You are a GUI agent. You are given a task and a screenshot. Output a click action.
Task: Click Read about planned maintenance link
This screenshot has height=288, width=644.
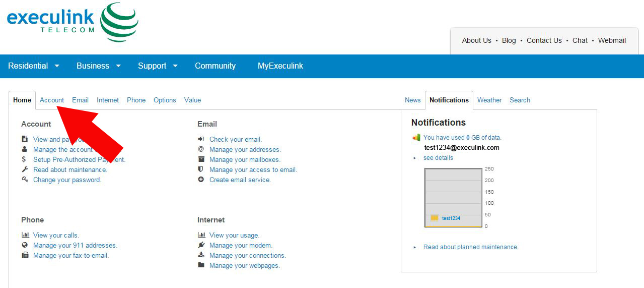(471, 247)
